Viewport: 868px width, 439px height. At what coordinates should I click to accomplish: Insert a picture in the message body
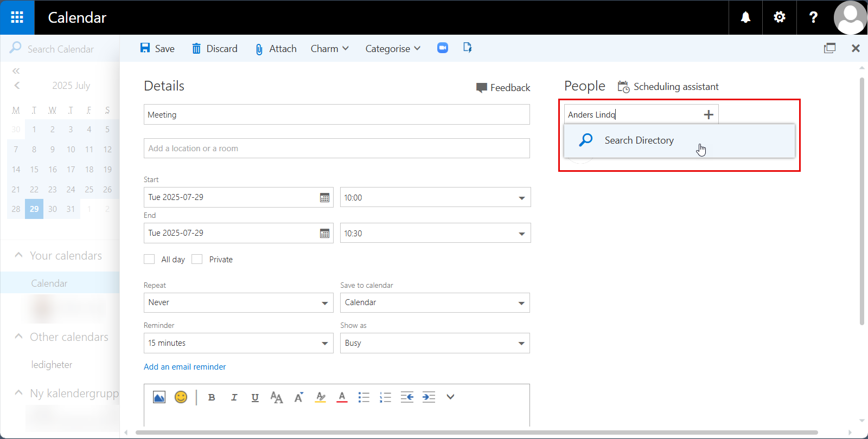pyautogui.click(x=159, y=397)
